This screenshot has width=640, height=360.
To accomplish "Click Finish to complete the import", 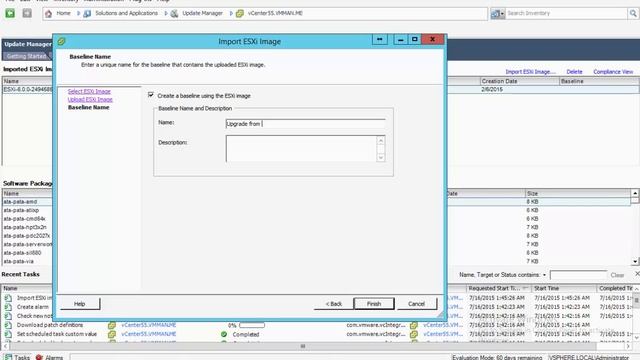I will tap(374, 304).
